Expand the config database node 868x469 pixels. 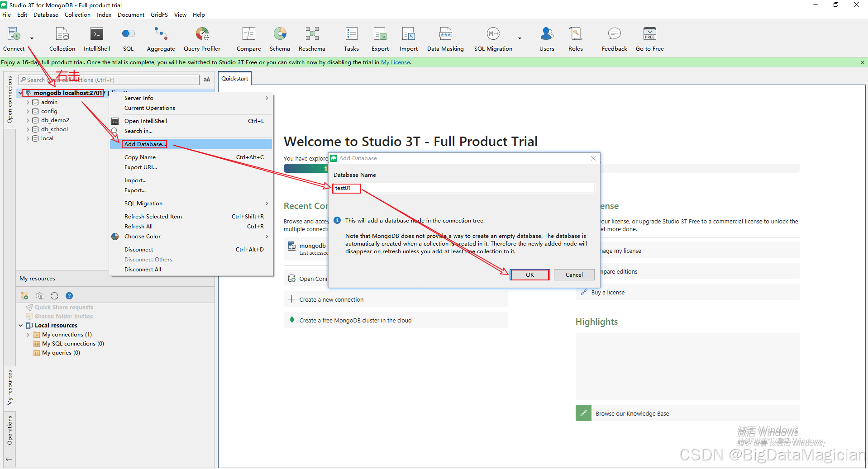point(28,111)
